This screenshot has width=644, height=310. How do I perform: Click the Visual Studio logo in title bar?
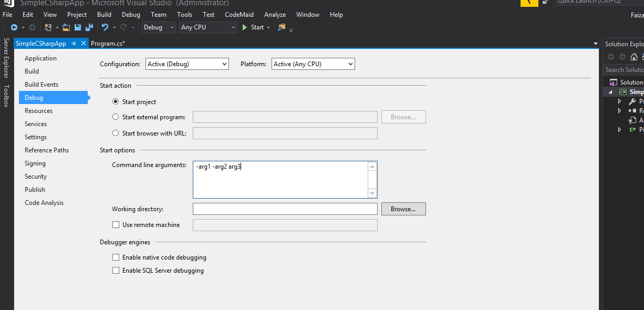pos(8,3)
